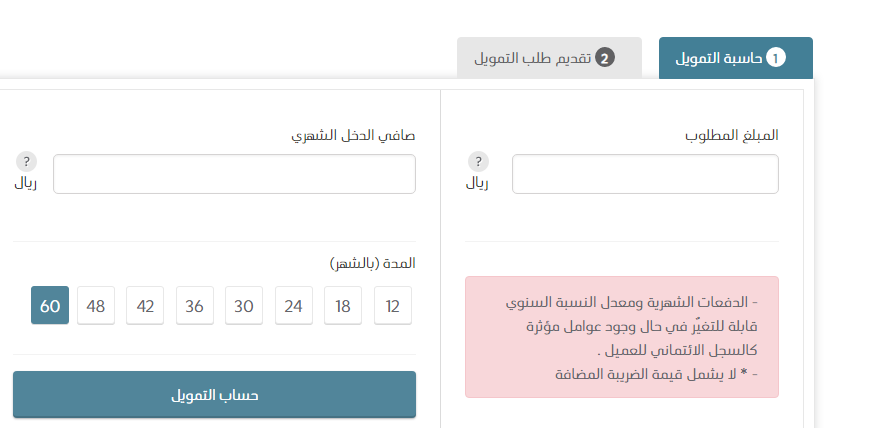Select the 12 month duration
Image resolution: width=870 pixels, height=428 pixels.
393,305
